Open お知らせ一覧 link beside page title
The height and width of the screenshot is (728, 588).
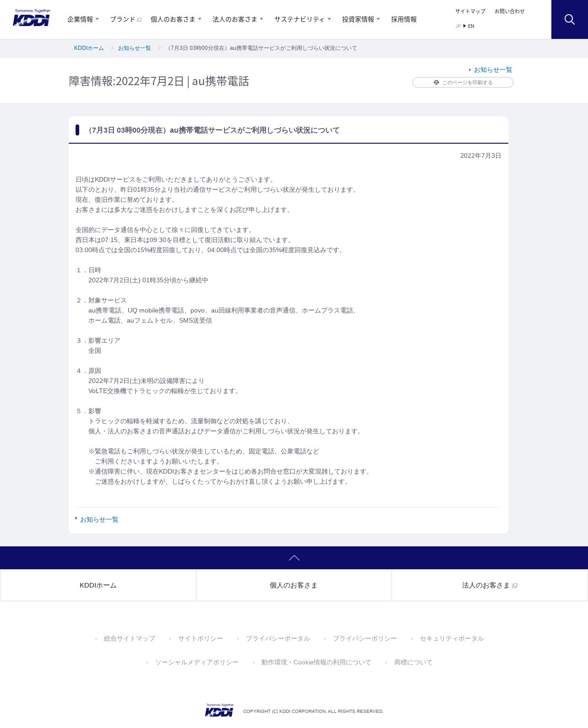493,70
